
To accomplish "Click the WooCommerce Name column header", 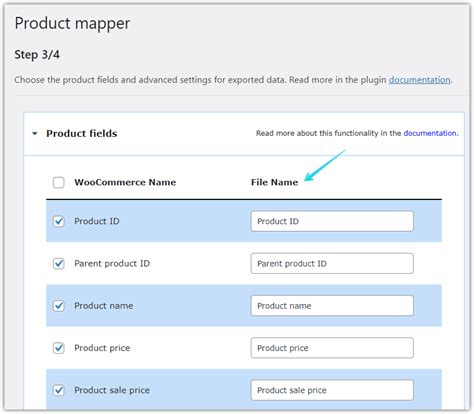I will pos(125,182).
